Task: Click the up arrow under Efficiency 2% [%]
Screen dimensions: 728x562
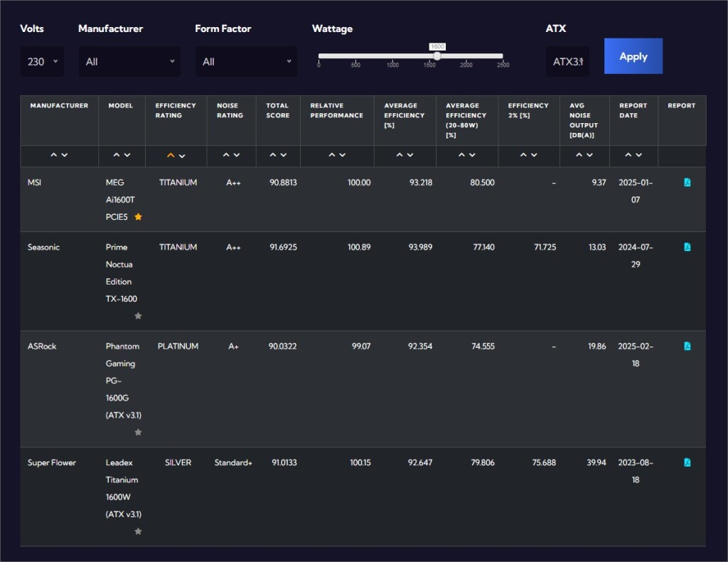Action: [523, 155]
